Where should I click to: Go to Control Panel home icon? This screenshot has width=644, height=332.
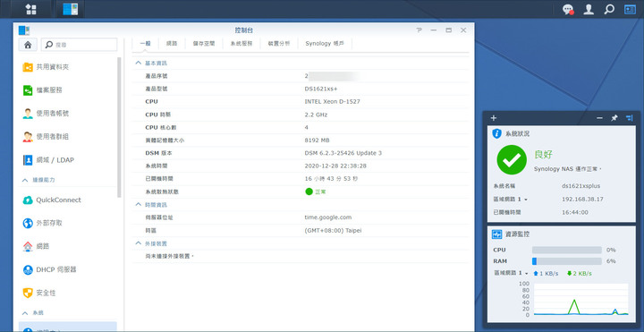pyautogui.click(x=28, y=45)
